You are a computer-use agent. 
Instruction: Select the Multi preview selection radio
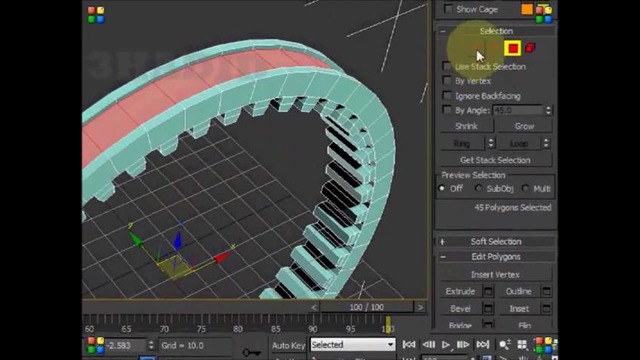[525, 189]
